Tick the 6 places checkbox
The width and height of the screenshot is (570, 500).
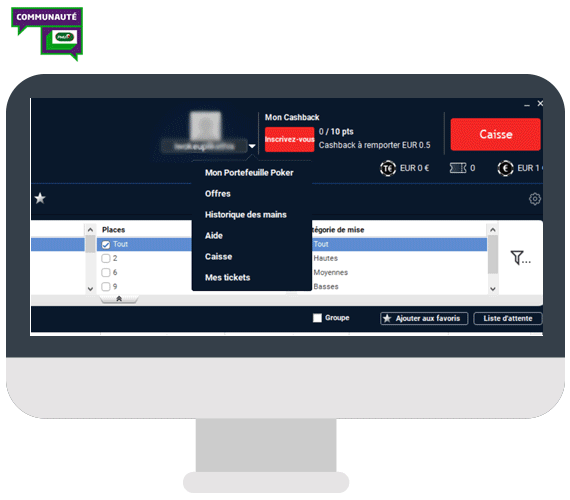[106, 272]
